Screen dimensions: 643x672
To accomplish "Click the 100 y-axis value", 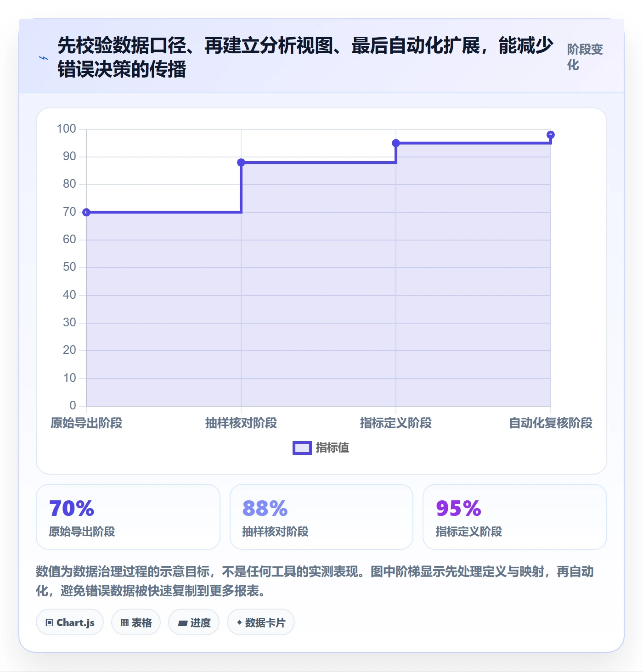I will (66, 129).
